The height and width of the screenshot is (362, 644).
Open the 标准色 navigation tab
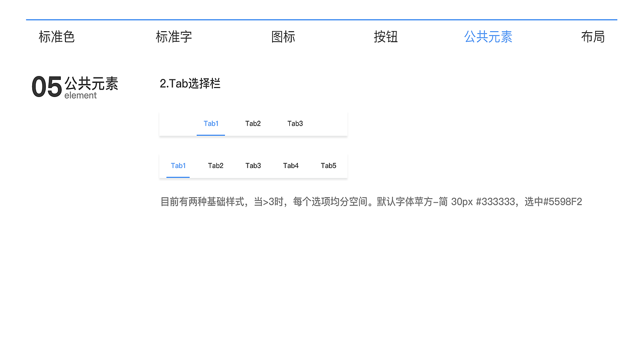coord(57,37)
